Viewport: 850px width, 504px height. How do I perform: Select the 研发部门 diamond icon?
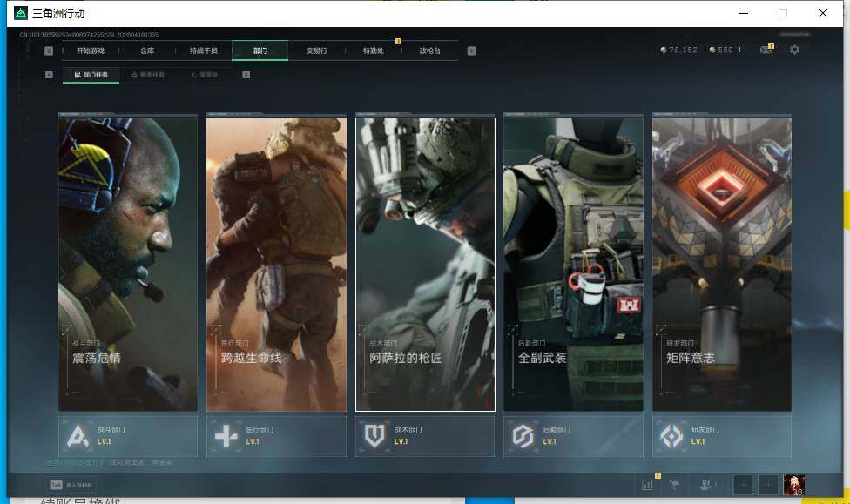pos(671,435)
